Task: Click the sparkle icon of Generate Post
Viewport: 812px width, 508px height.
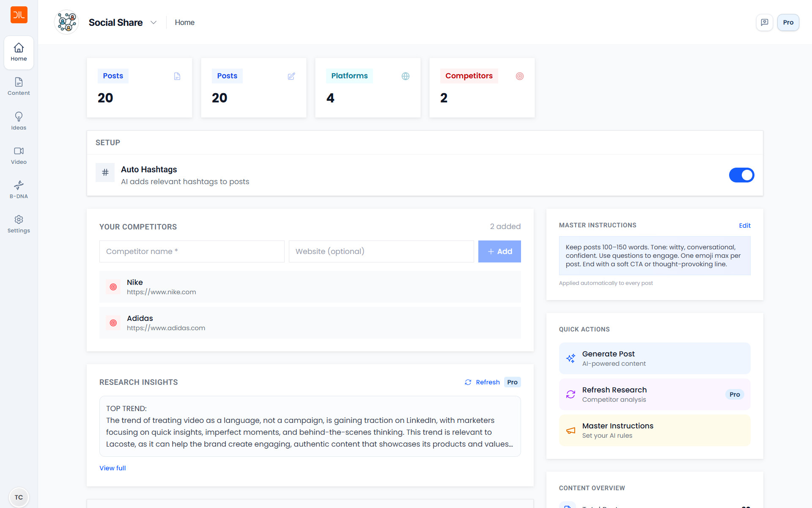Action: click(x=571, y=359)
